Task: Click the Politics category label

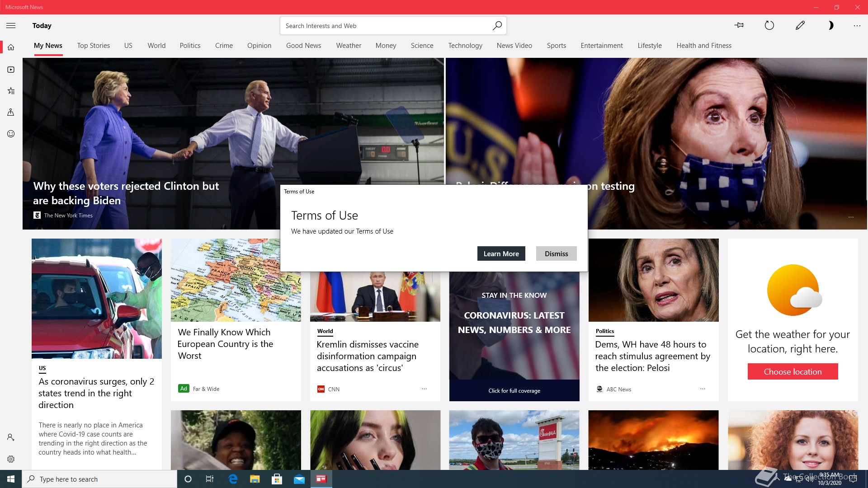Action: click(604, 331)
